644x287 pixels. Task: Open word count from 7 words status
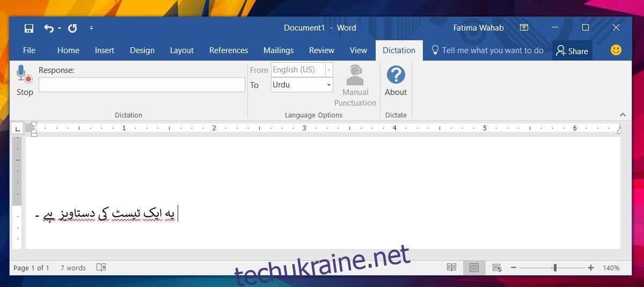(x=73, y=268)
